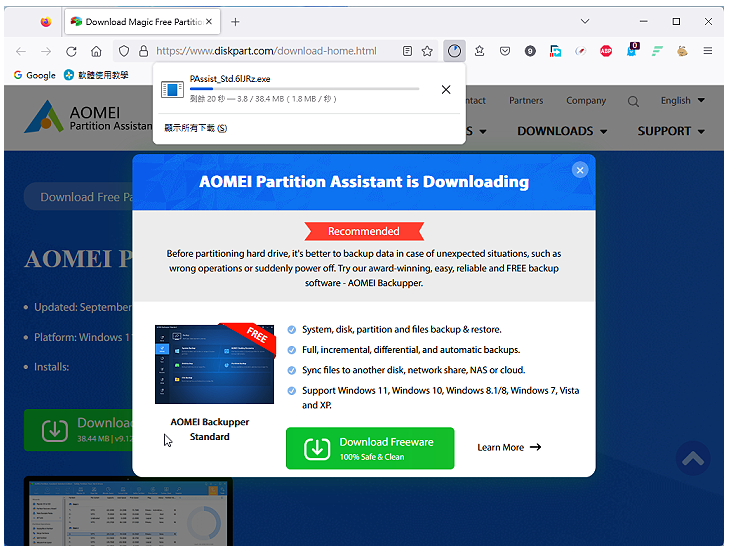Click the downloads progress toolbar icon
The height and width of the screenshot is (551, 729).
pos(454,51)
